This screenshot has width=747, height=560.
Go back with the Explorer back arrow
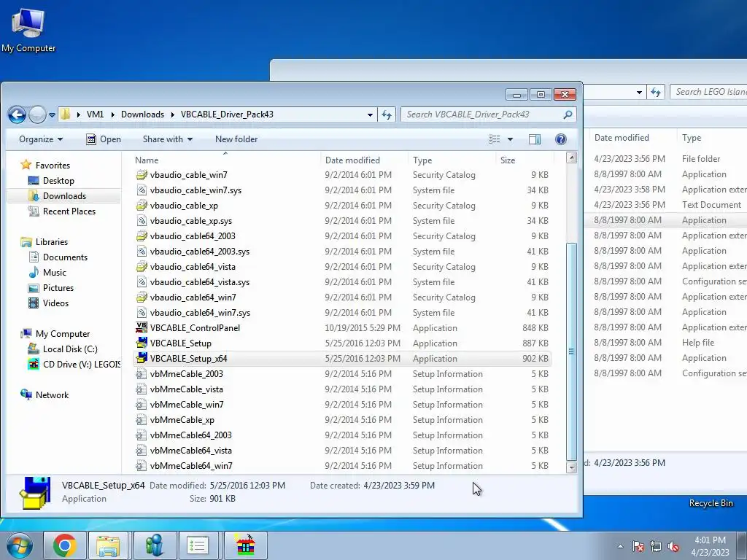(17, 114)
